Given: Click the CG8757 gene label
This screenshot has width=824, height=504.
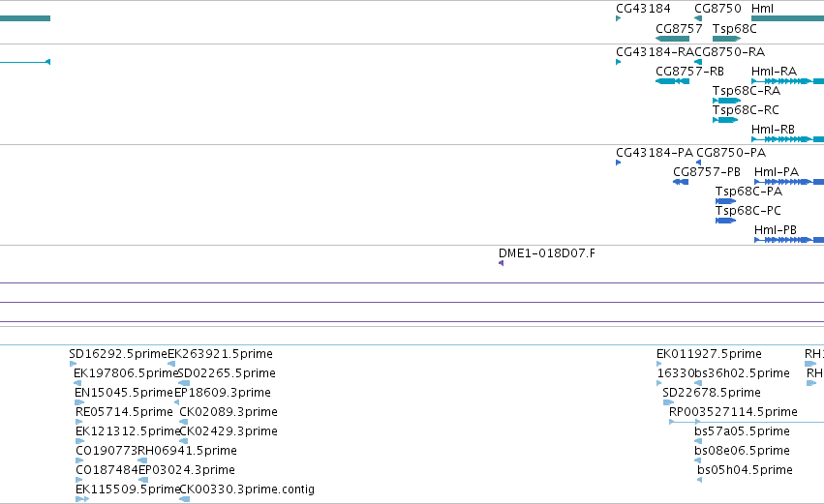Looking at the screenshot, I should pyautogui.click(x=679, y=29).
